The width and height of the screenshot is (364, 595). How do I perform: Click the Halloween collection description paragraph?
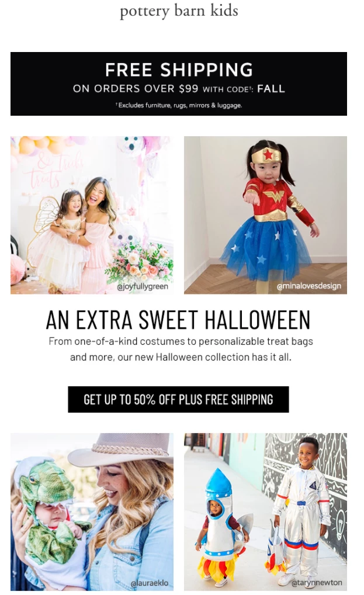coord(181,349)
